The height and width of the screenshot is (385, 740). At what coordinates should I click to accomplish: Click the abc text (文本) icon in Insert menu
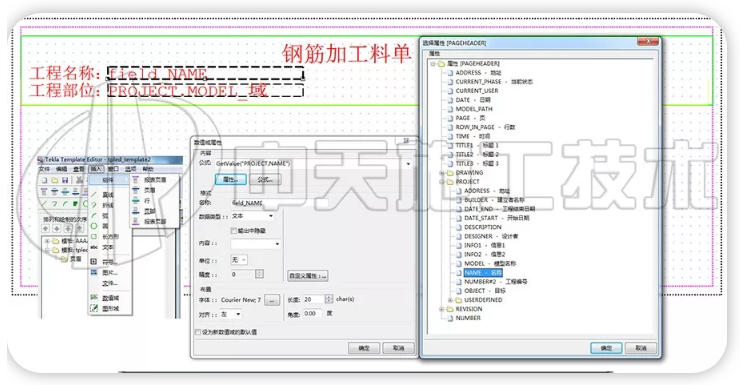point(94,247)
